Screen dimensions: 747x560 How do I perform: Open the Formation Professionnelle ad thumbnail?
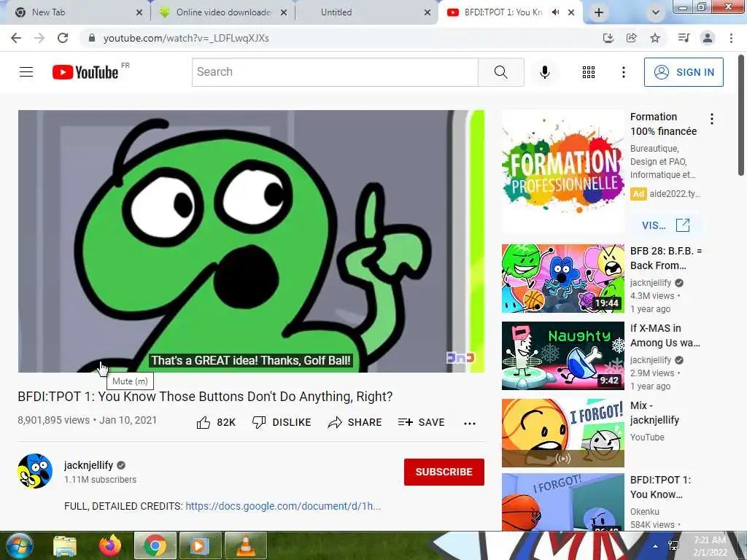click(562, 171)
